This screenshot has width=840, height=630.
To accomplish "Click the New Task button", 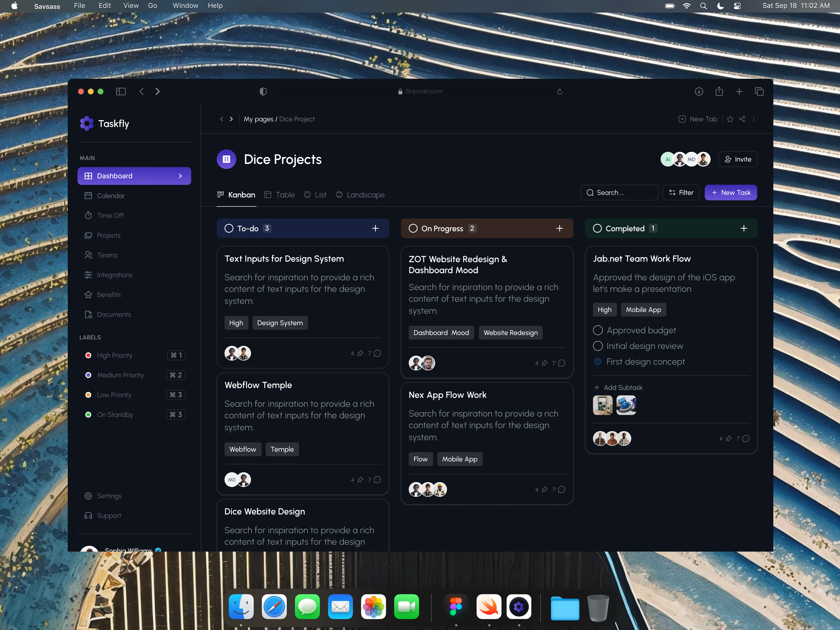I will pos(731,192).
